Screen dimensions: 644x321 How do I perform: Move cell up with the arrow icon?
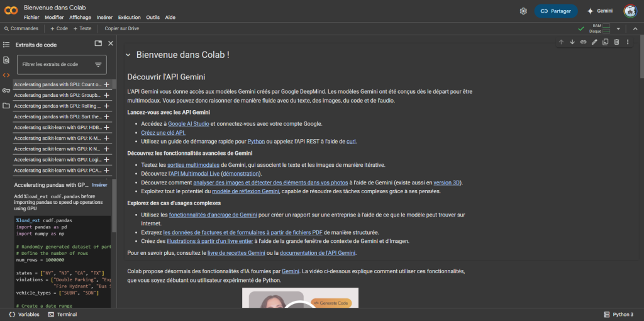coord(561,42)
